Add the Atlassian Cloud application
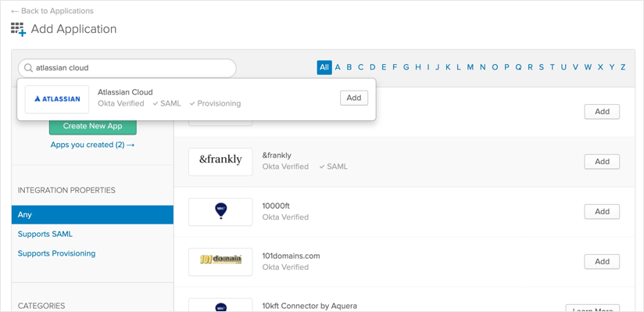Image resolution: width=644 pixels, height=312 pixels. click(x=354, y=98)
